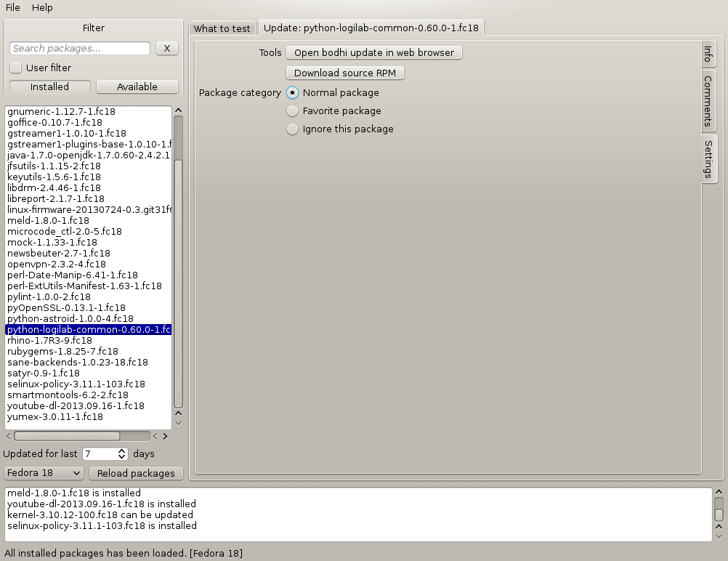Screen dimensions: 728x561
Task: Select newsbeuter-2.7-1.fc18 package
Action: (88, 254)
